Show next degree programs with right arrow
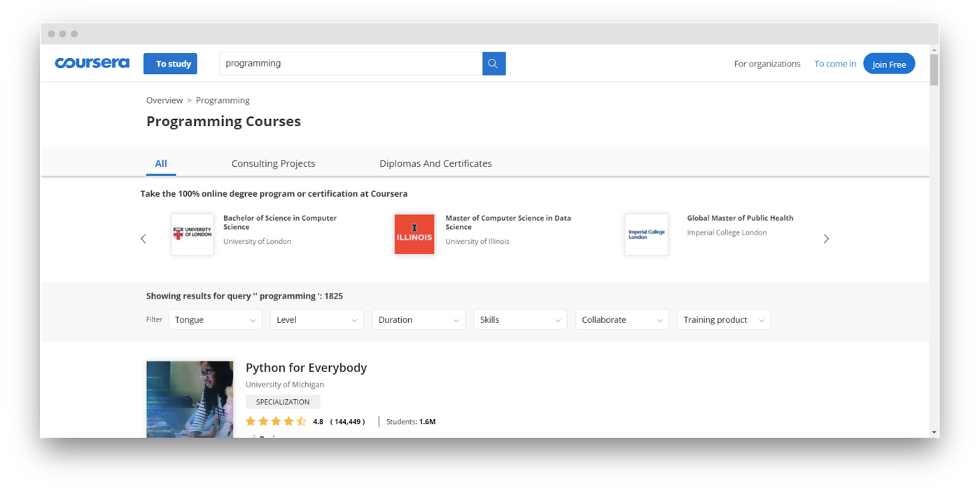The height and width of the screenshot is (496, 980). point(826,239)
